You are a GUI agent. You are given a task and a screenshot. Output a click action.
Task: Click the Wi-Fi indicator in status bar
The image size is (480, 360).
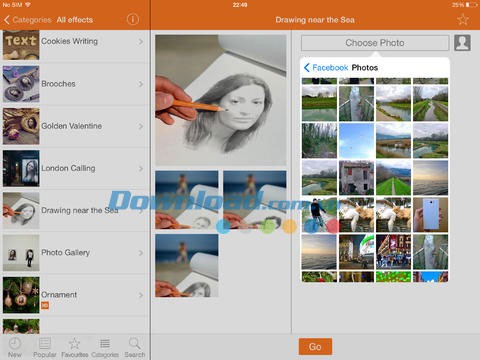tap(28, 5)
